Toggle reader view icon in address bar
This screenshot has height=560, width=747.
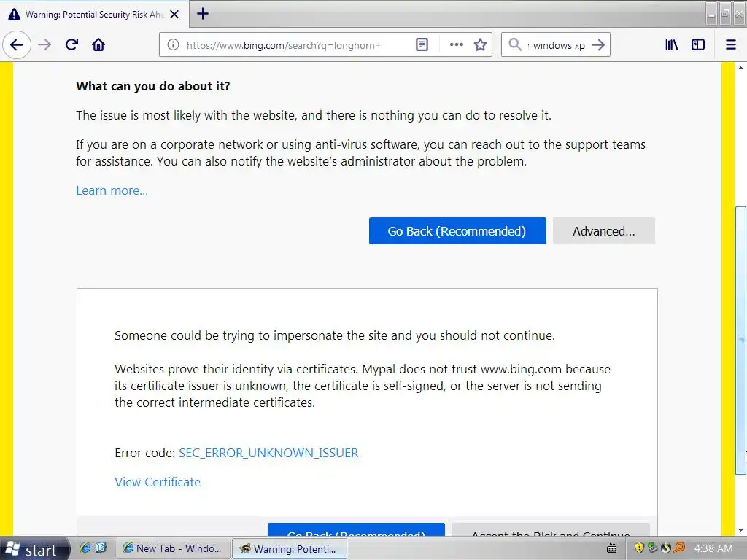[422, 44]
